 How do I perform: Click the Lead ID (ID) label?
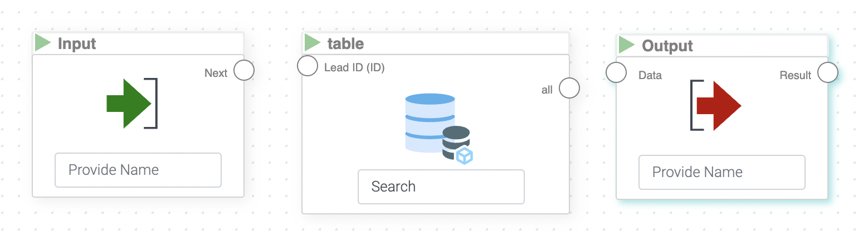[354, 68]
